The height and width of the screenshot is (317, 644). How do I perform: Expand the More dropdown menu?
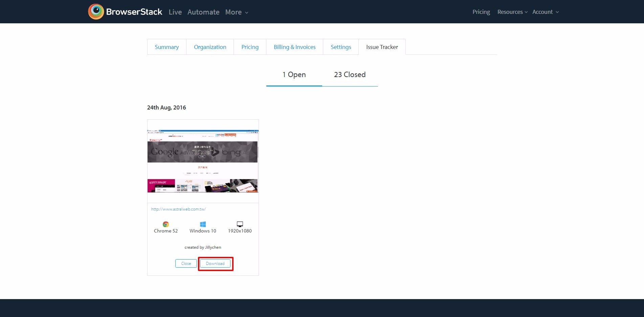click(237, 12)
